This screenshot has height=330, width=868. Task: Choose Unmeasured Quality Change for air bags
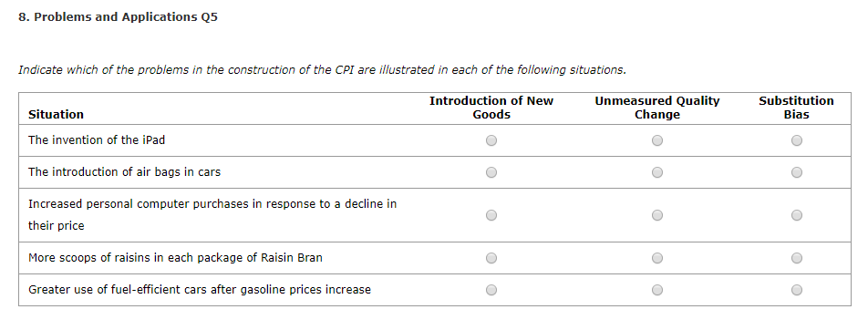click(x=657, y=173)
